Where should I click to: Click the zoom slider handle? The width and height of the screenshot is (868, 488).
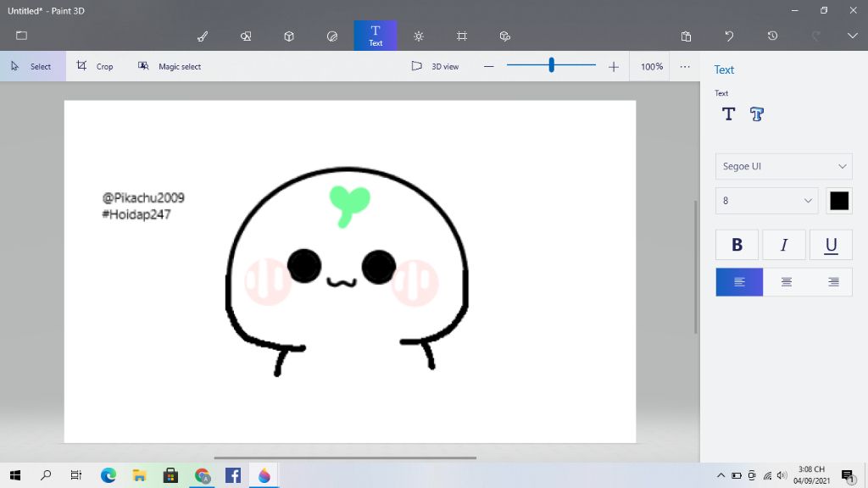coord(551,65)
